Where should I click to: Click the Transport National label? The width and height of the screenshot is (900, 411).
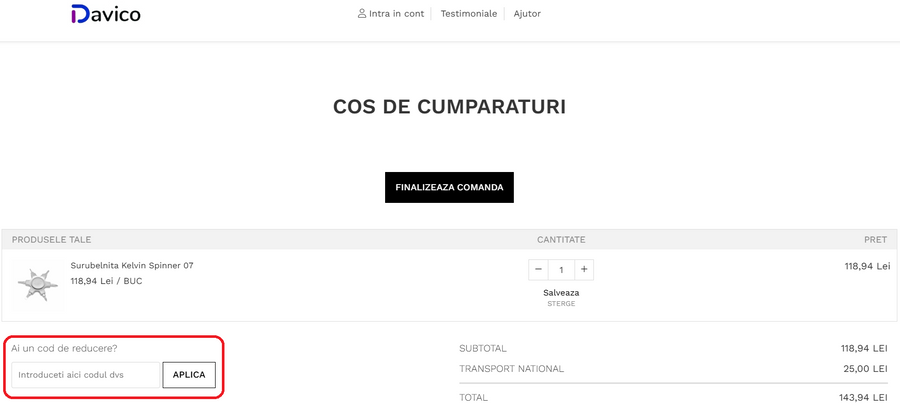tap(511, 369)
